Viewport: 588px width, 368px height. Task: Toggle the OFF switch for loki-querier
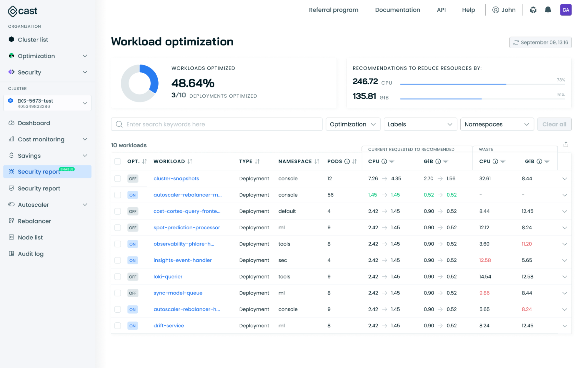(133, 277)
